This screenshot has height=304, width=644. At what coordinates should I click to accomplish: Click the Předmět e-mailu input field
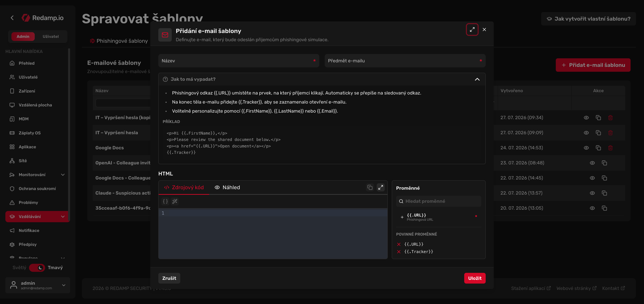405,61
